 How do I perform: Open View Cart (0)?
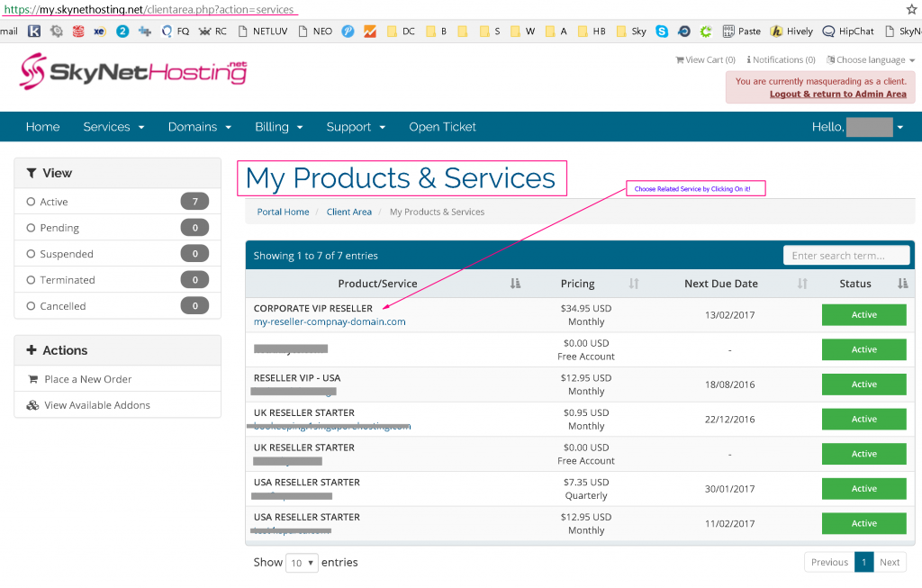[705, 60]
